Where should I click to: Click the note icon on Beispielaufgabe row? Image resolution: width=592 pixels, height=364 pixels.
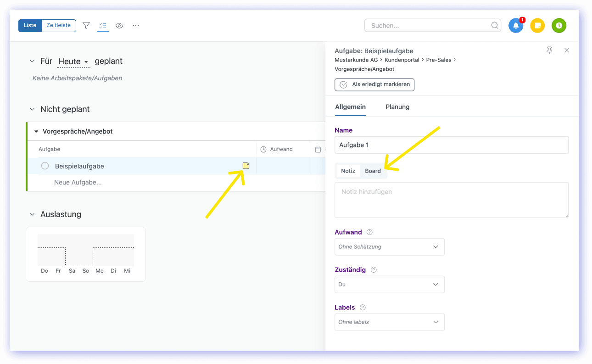tap(246, 166)
